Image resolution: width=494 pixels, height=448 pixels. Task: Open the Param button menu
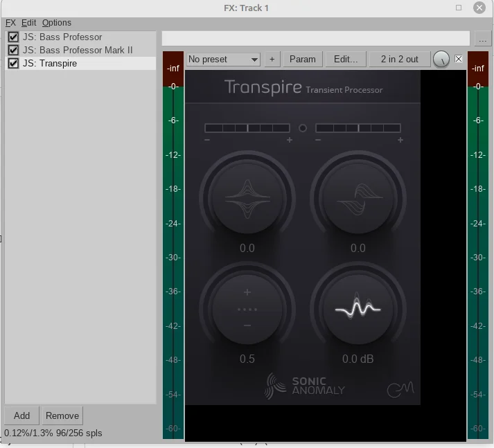(303, 59)
